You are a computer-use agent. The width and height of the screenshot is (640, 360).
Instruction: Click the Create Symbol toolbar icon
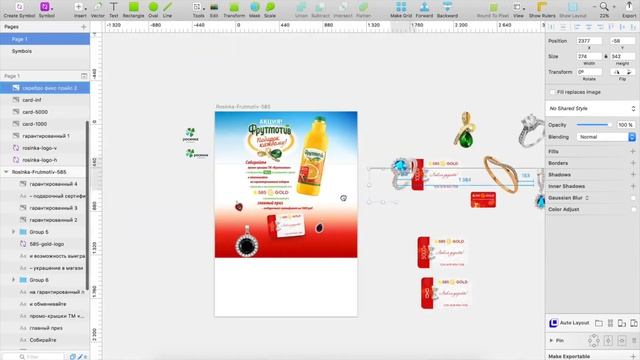point(19,7)
